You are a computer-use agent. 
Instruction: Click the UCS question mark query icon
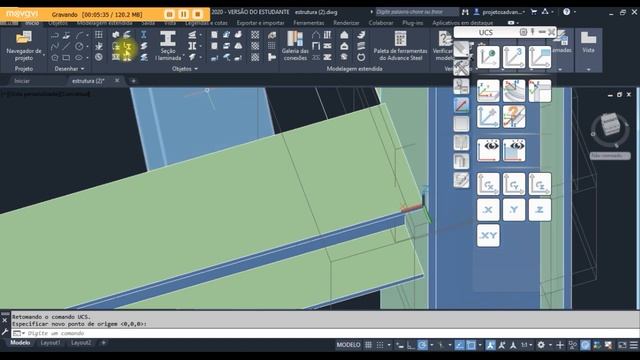[x=514, y=117]
